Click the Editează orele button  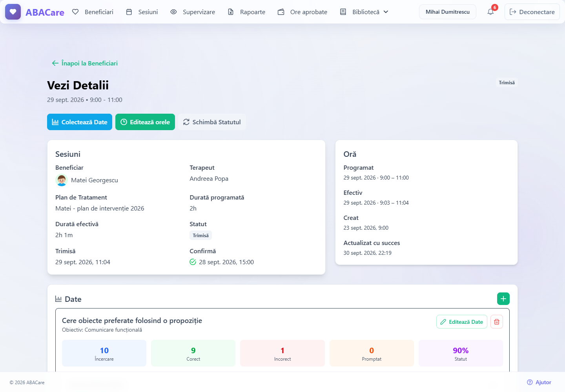145,122
